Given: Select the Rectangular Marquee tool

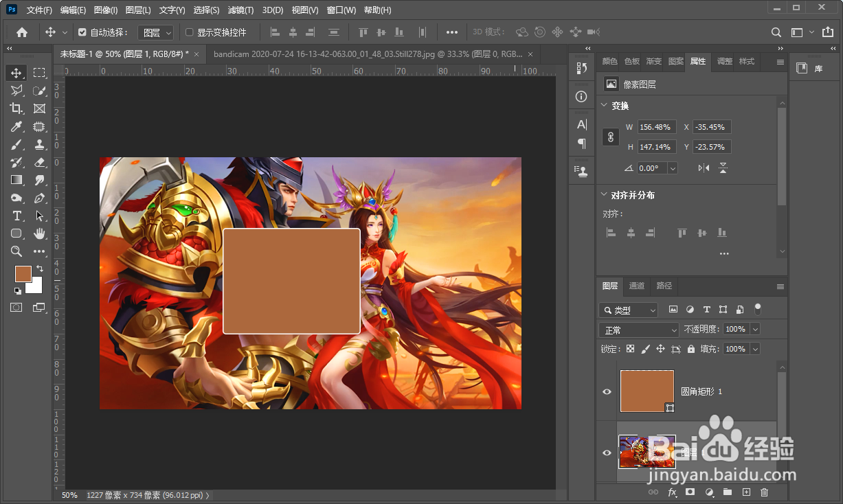Looking at the screenshot, I should [39, 73].
